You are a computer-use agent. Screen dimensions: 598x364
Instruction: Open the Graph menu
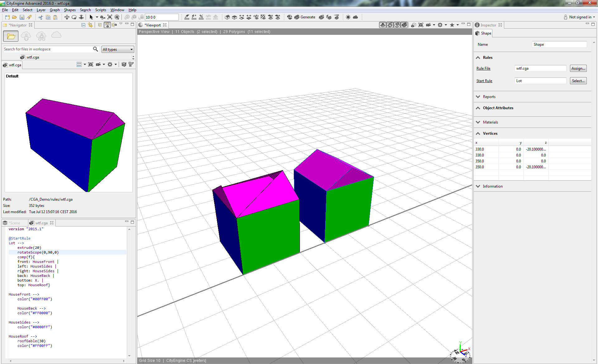pyautogui.click(x=55, y=10)
